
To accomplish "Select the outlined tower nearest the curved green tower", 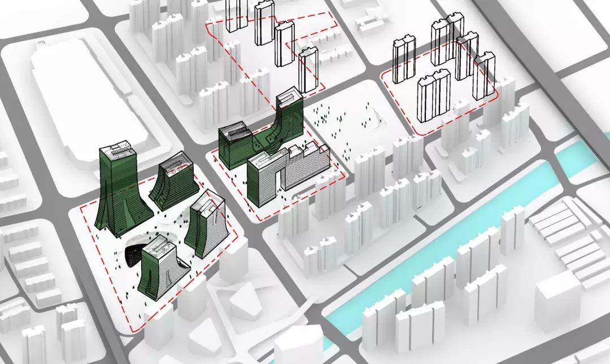I will [x=308, y=71].
